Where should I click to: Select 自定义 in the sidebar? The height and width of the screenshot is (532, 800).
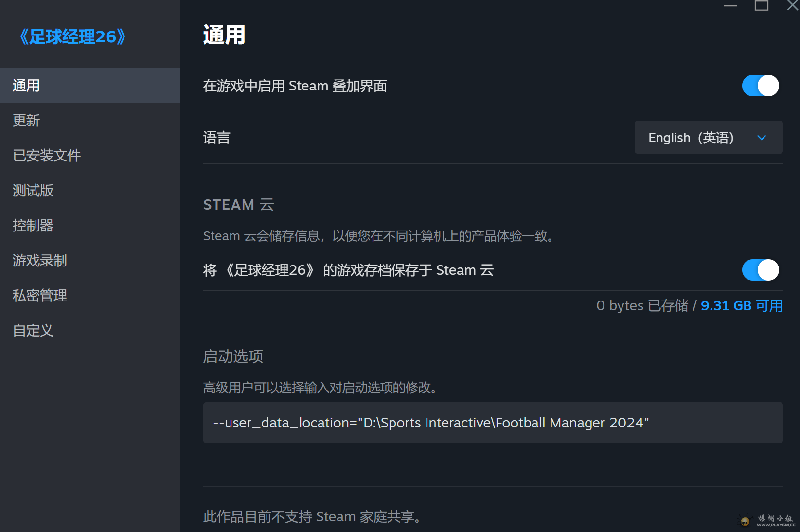pyautogui.click(x=33, y=331)
